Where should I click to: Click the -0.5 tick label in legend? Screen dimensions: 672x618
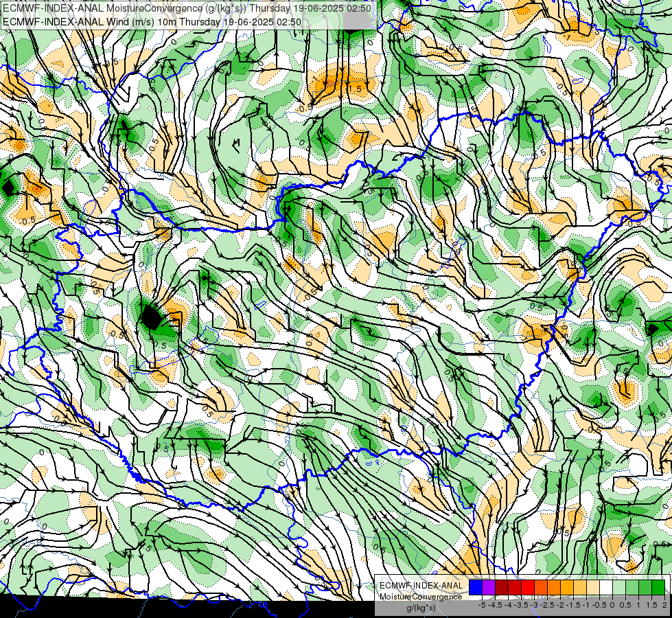pyautogui.click(x=599, y=605)
